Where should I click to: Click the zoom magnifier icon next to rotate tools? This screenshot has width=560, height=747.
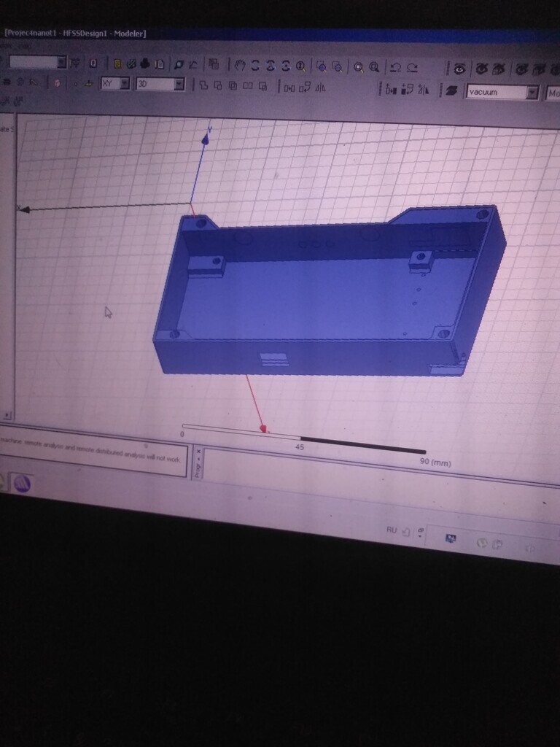[300, 66]
